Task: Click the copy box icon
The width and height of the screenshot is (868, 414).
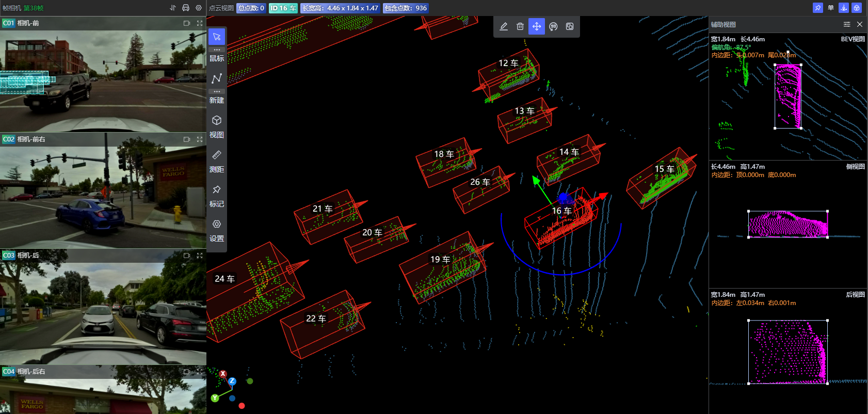Action: (570, 26)
